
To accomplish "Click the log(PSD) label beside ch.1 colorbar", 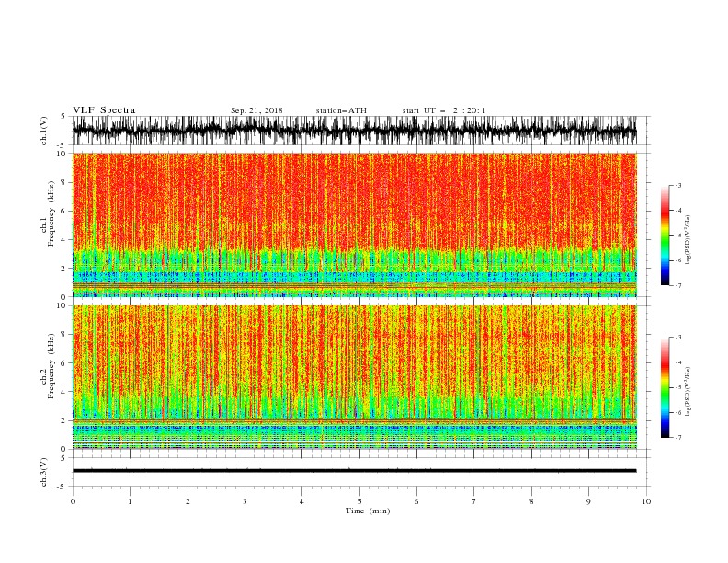I will (x=688, y=240).
